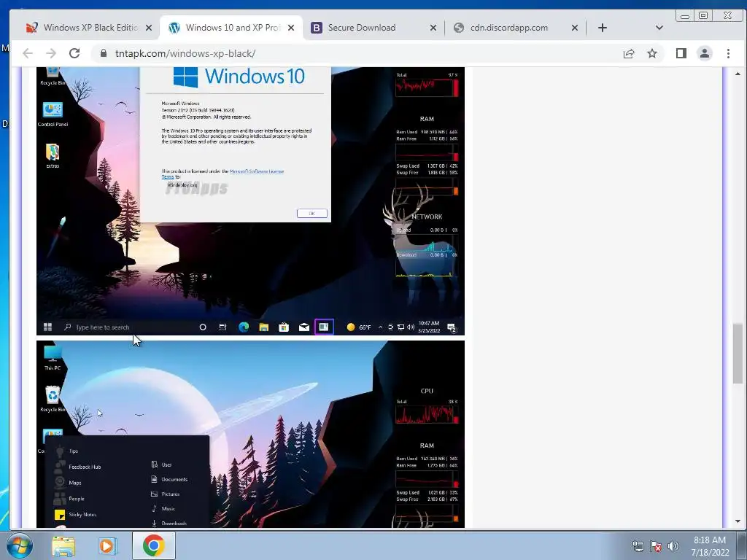Open a new browser tab
Screen dimensions: 747x560
[602, 28]
